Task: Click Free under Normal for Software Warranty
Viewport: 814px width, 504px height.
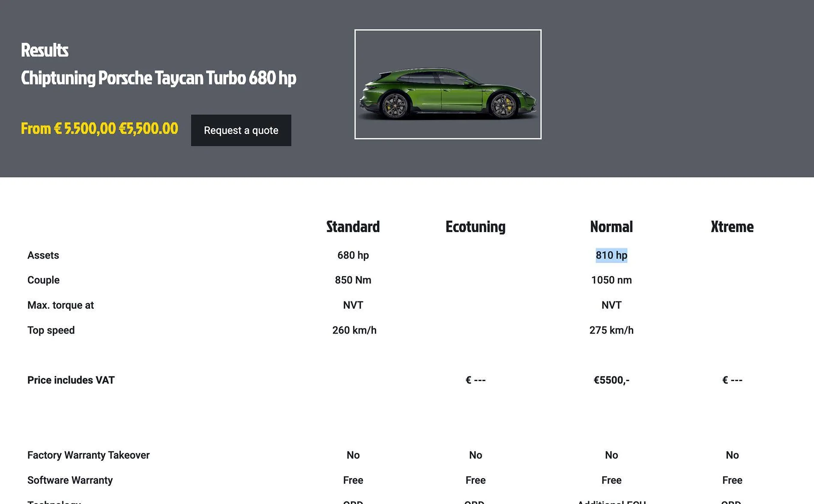Action: 611,480
